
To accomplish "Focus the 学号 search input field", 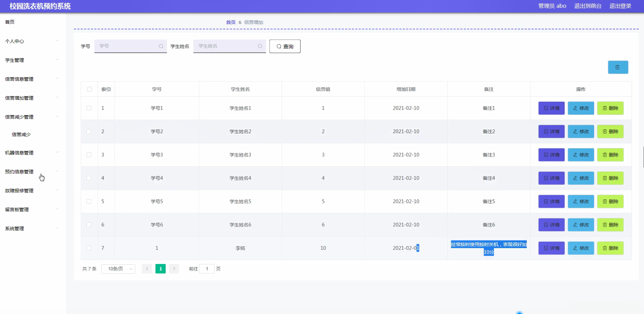I will click(x=130, y=46).
